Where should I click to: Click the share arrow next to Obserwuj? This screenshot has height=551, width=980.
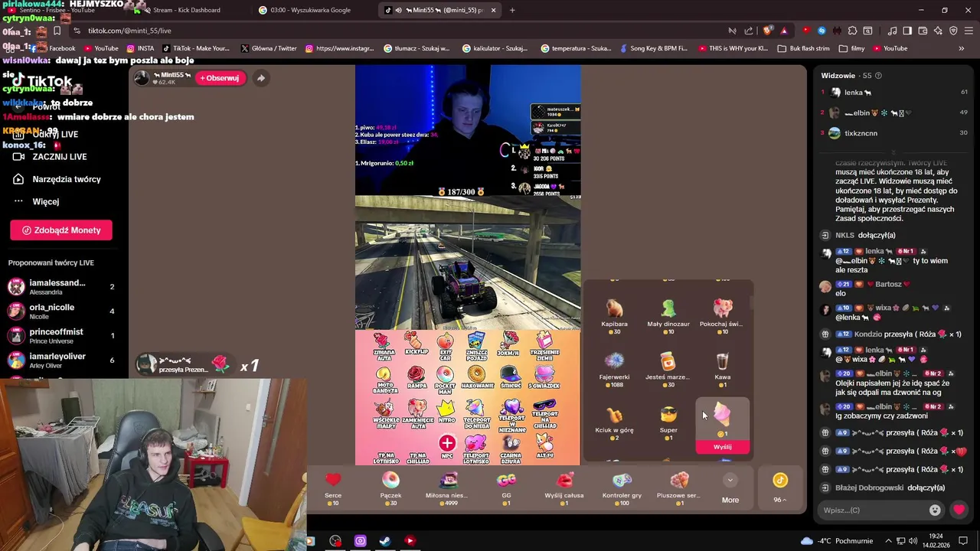tap(260, 77)
